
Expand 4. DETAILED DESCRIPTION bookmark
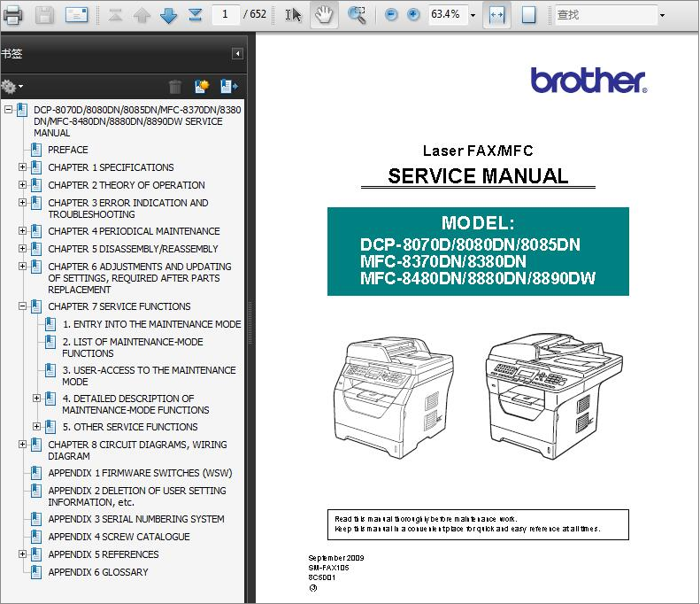click(x=36, y=398)
